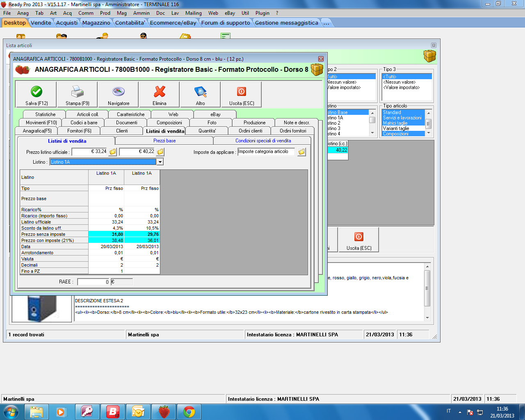Click the RAEE value input field
Screen dimensions: 525x420
point(94,282)
